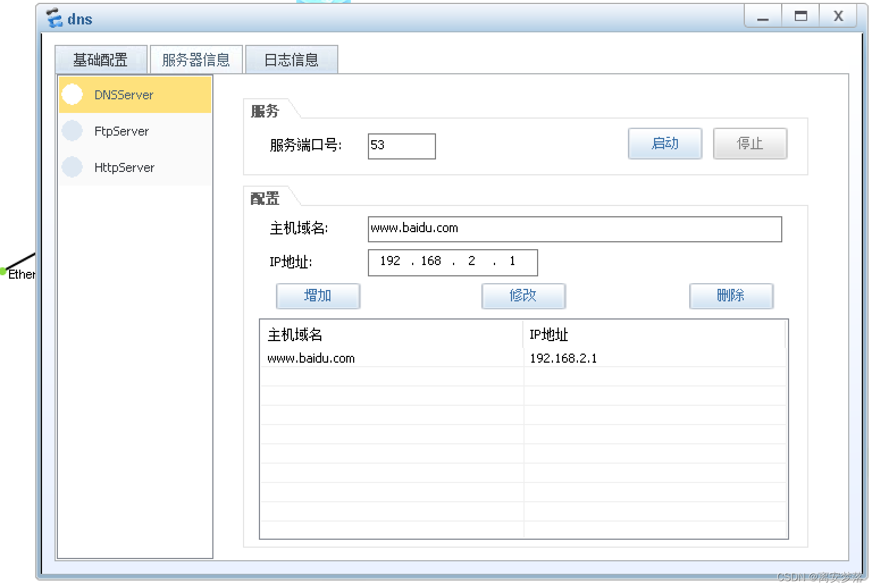Click the IP地址 column header
Image resolution: width=872 pixels, height=588 pixels.
654,335
